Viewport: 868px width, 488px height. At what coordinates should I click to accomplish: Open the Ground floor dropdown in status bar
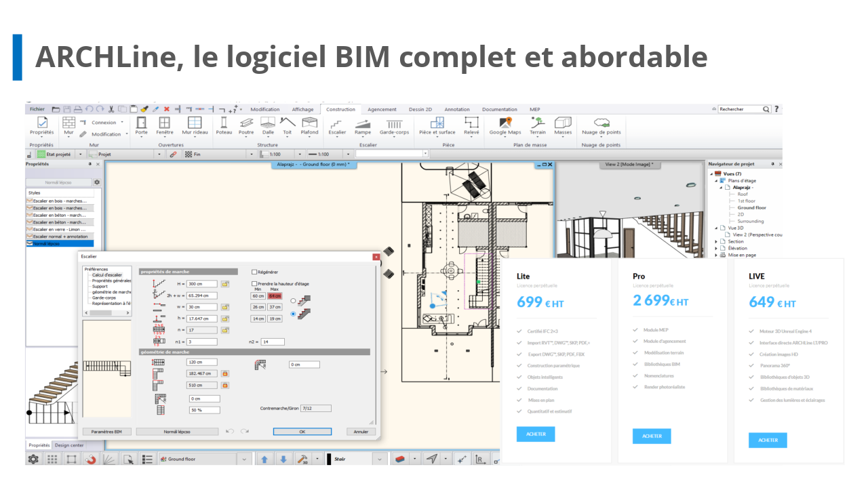pos(244,459)
